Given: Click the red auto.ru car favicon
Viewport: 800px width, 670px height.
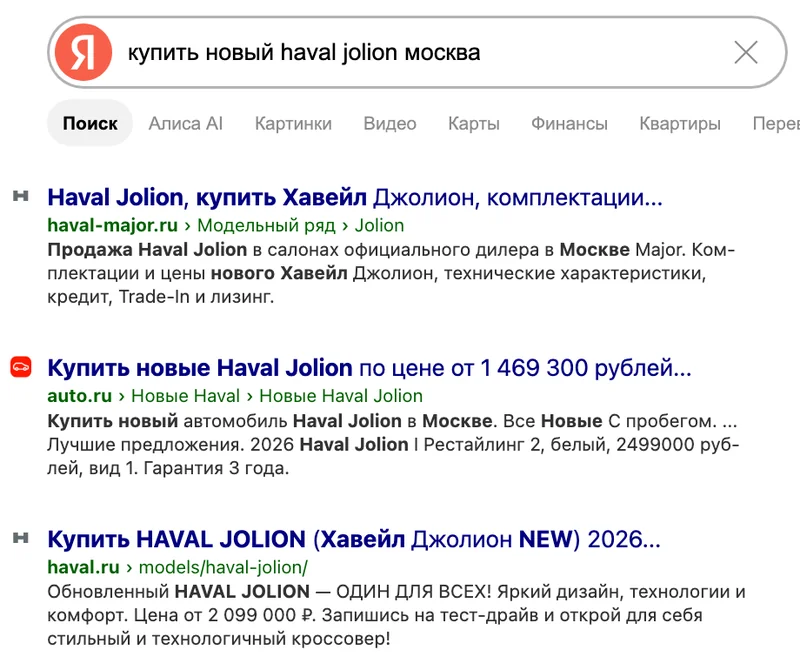Looking at the screenshot, I should (x=21, y=366).
